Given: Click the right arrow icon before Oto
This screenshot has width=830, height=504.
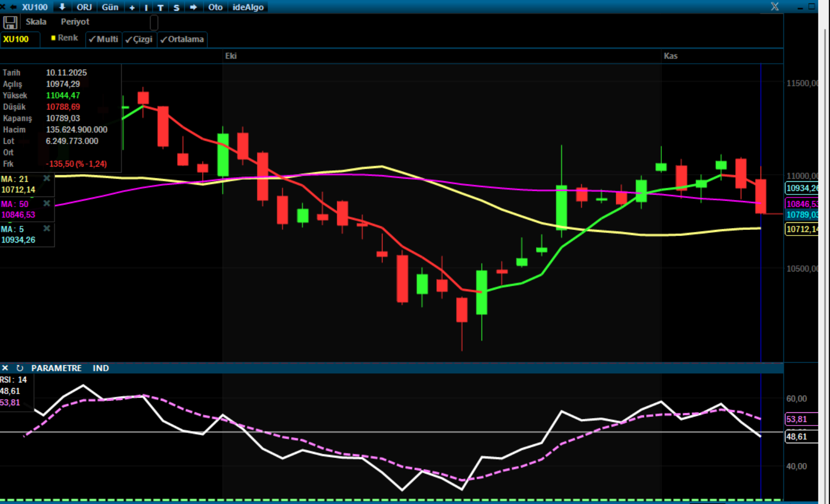Looking at the screenshot, I should 193,7.
